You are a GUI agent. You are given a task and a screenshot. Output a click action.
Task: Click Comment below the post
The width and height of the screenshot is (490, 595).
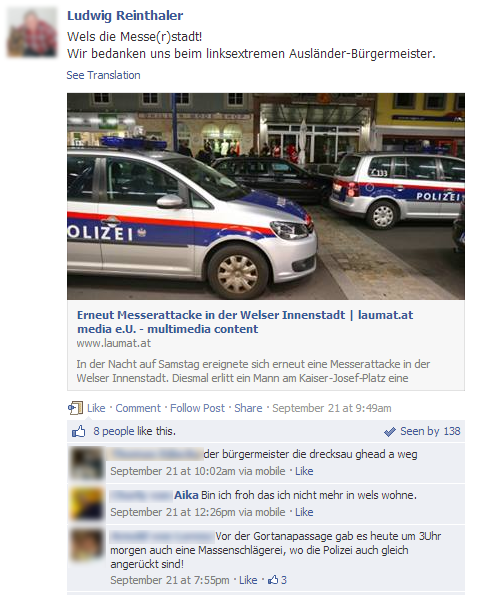click(x=138, y=408)
